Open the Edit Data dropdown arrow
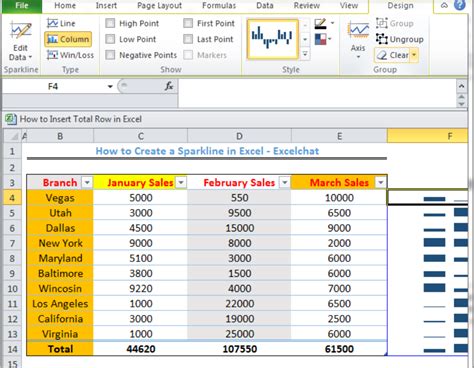 pyautogui.click(x=30, y=57)
